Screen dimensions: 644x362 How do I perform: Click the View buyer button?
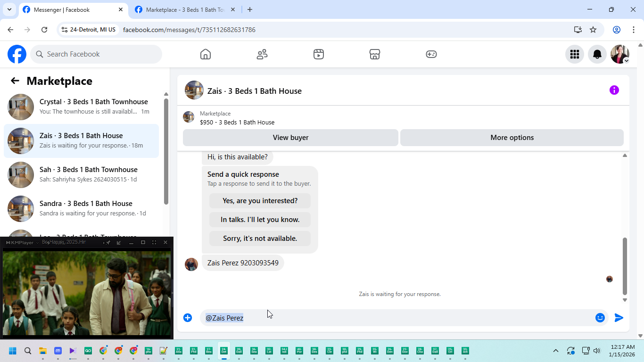coord(290,138)
